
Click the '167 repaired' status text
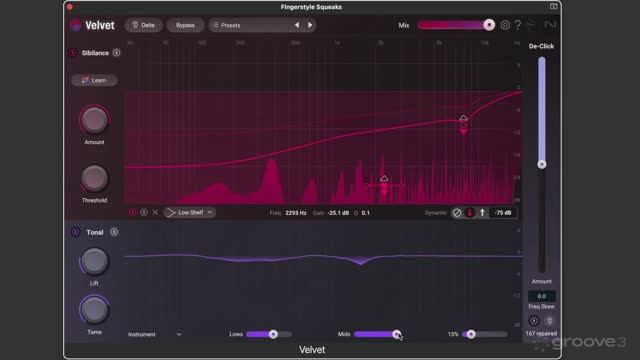click(541, 333)
